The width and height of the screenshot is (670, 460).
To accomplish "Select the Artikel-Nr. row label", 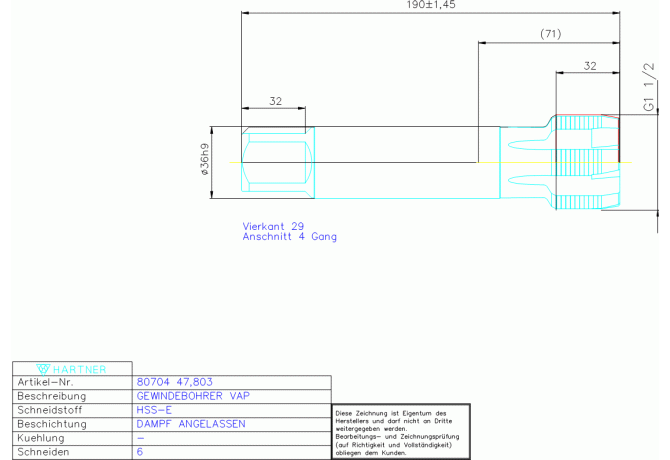I will [45, 382].
